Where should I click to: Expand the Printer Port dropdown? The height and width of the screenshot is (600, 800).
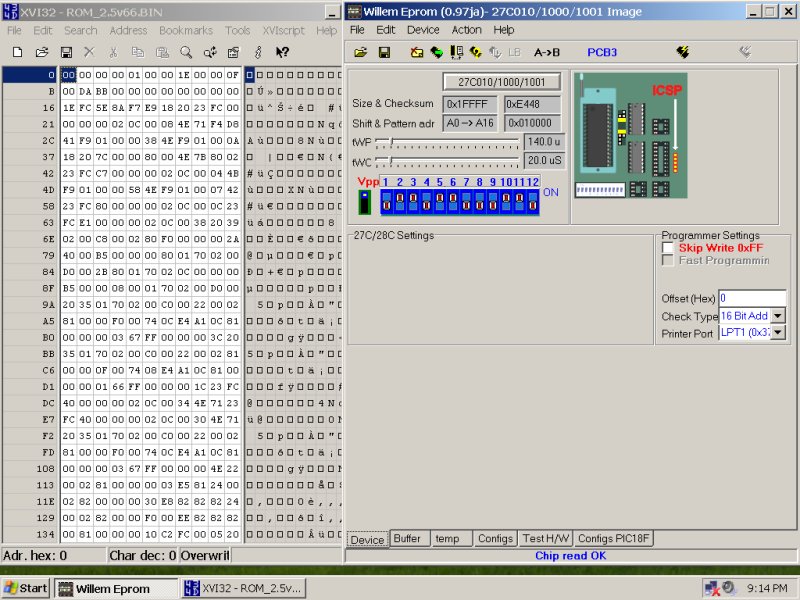click(x=778, y=333)
